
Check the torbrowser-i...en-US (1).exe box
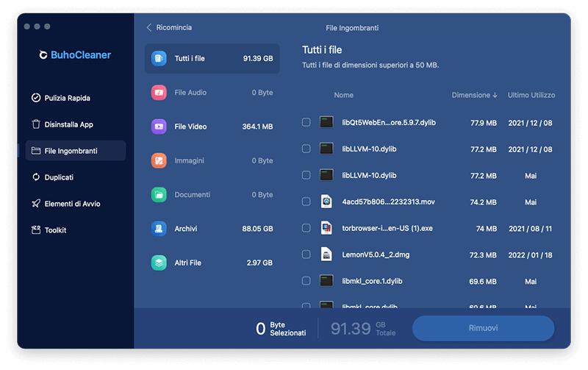[306, 228]
